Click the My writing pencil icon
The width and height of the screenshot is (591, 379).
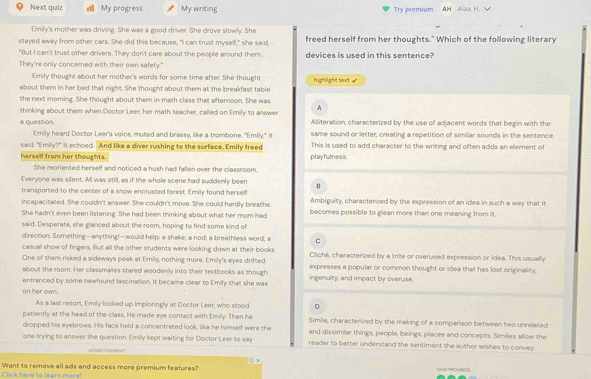point(171,8)
